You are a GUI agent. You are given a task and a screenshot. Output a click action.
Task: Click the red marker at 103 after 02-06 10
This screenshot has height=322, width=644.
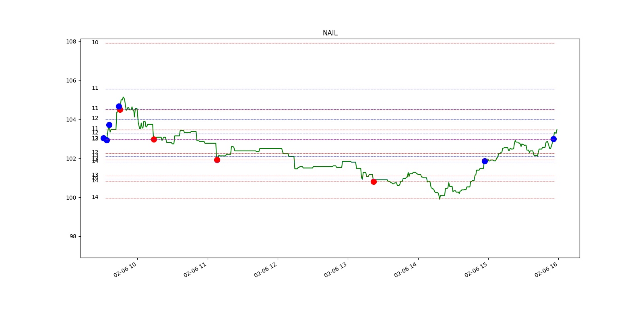coord(154,139)
